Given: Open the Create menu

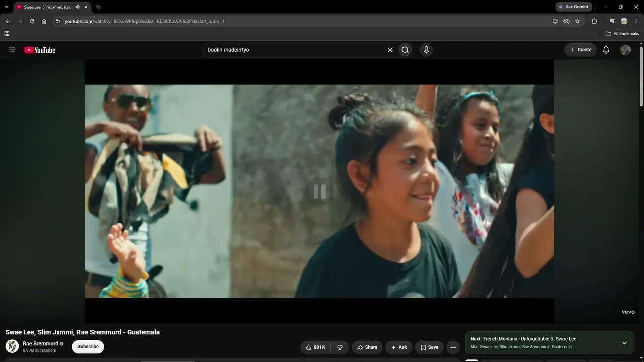Looking at the screenshot, I should pos(580,50).
